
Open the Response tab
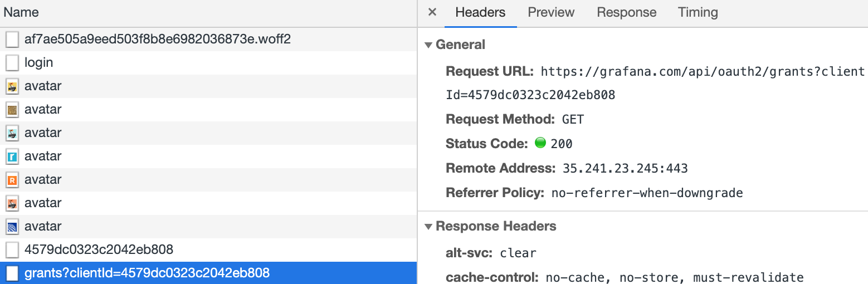tap(626, 12)
